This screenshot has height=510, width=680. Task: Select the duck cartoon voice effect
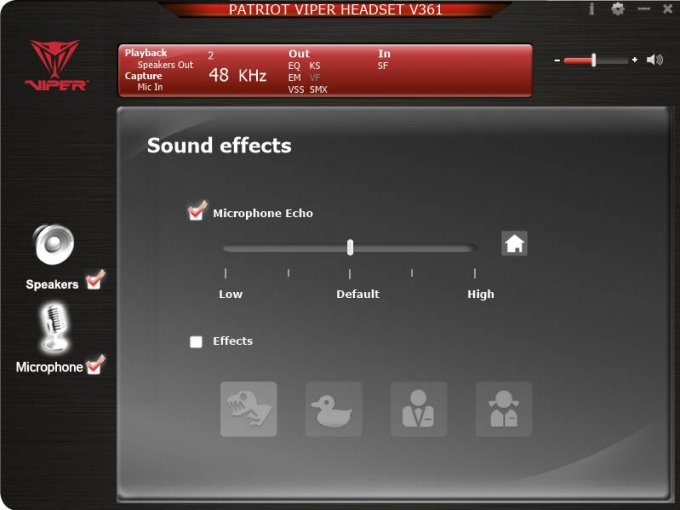(x=333, y=409)
